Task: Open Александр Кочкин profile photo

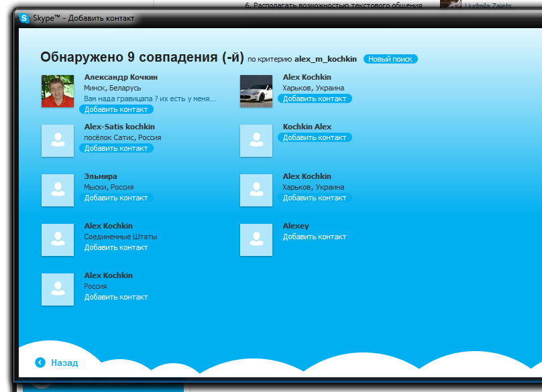Action: tap(58, 91)
